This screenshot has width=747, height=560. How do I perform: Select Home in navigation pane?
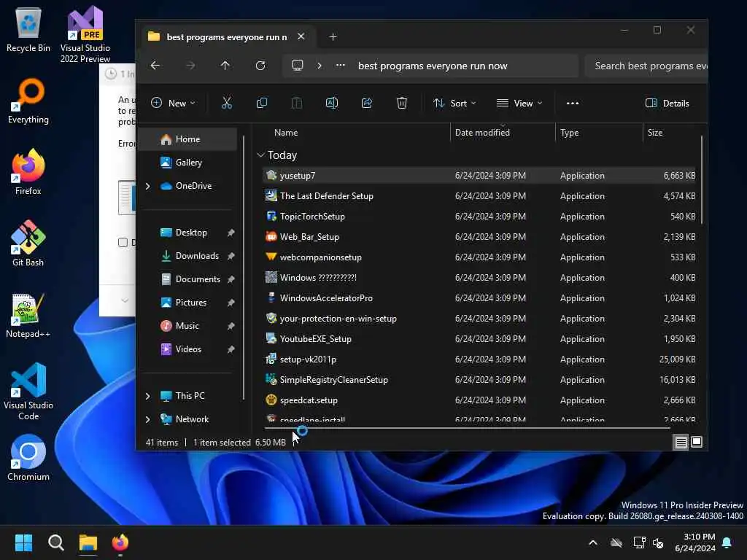(187, 139)
